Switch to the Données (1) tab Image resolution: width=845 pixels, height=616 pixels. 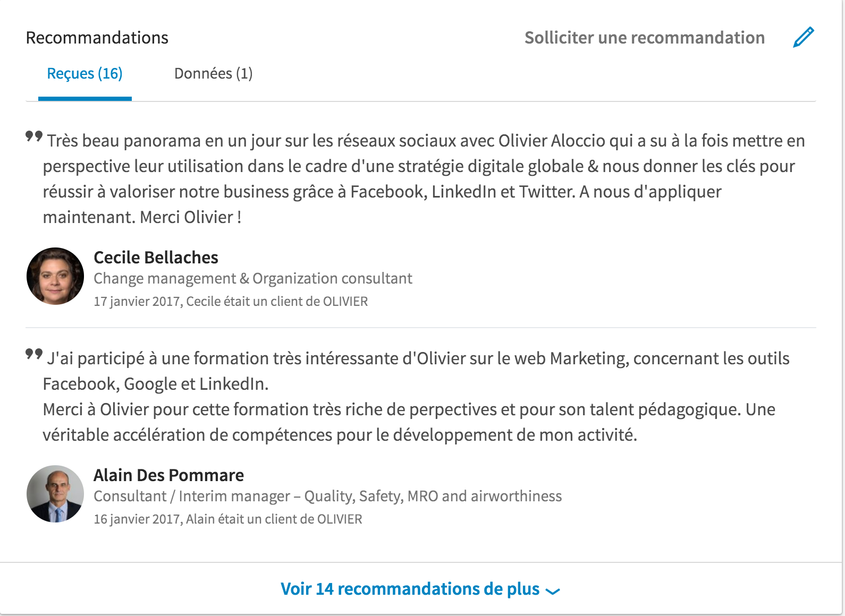[x=213, y=73]
